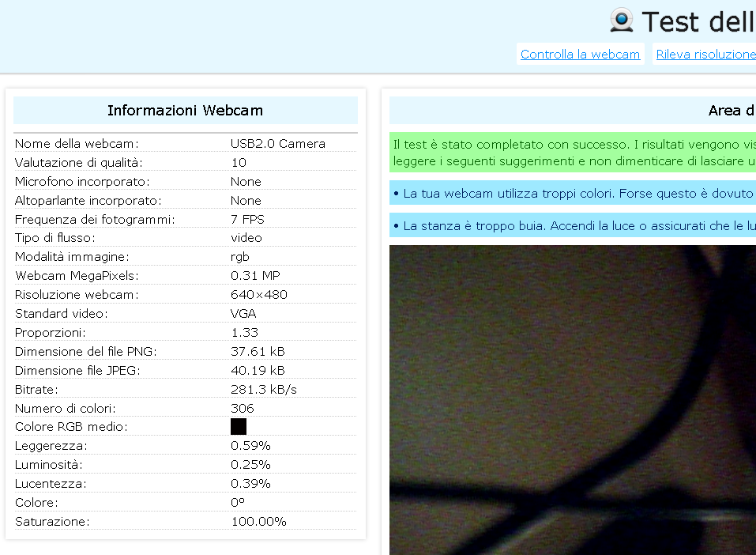Click the 'Altoparlante incorporato:' label

[x=88, y=201]
